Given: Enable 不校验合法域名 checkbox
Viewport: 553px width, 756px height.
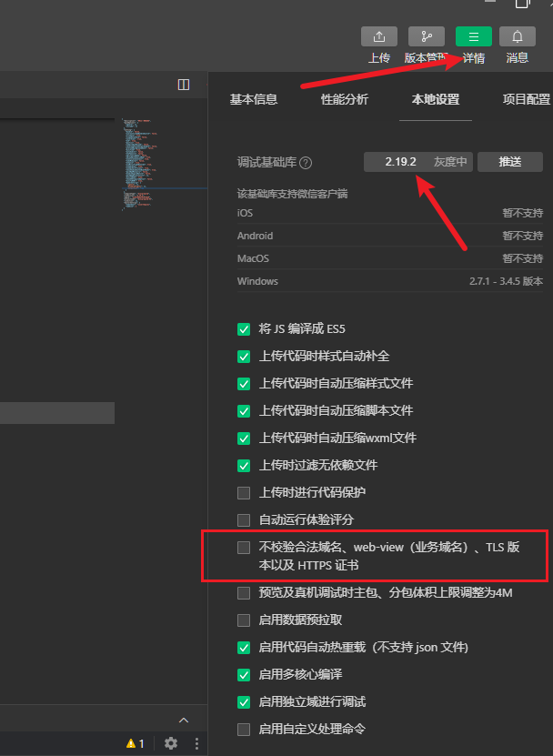Looking at the screenshot, I should 243,548.
